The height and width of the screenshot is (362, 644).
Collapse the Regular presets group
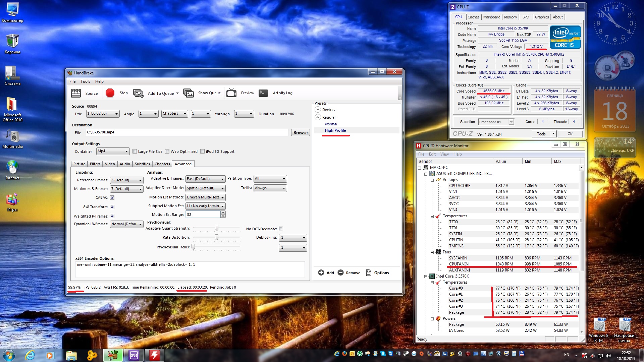coord(318,117)
